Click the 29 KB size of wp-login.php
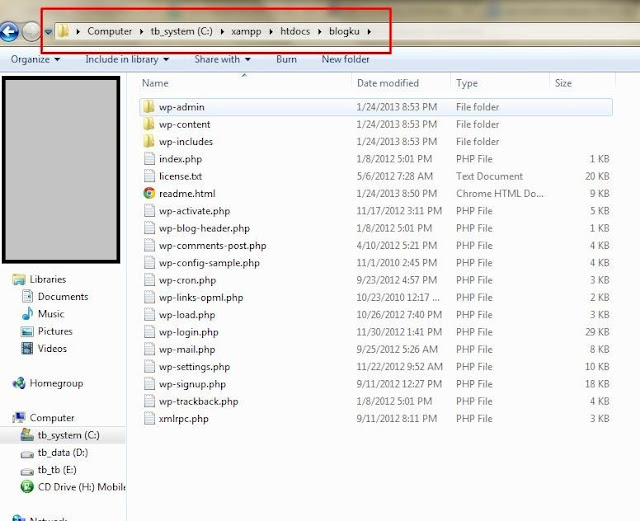 point(597,332)
